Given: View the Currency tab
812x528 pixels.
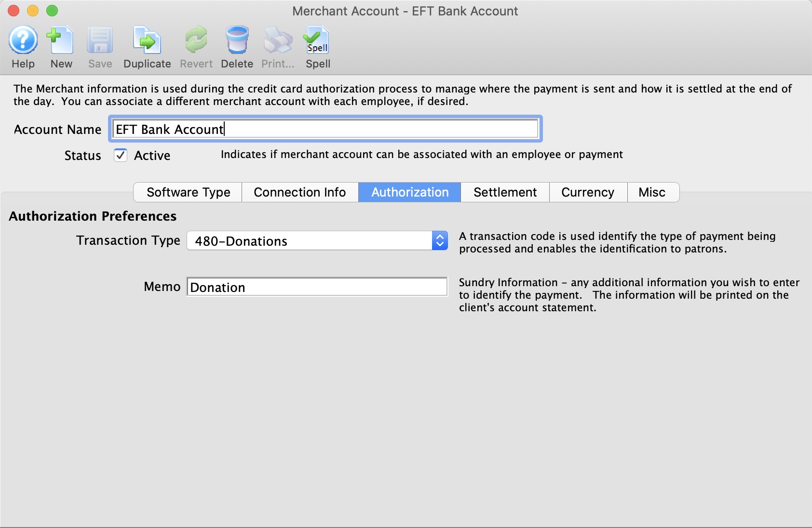Looking at the screenshot, I should pyautogui.click(x=587, y=192).
